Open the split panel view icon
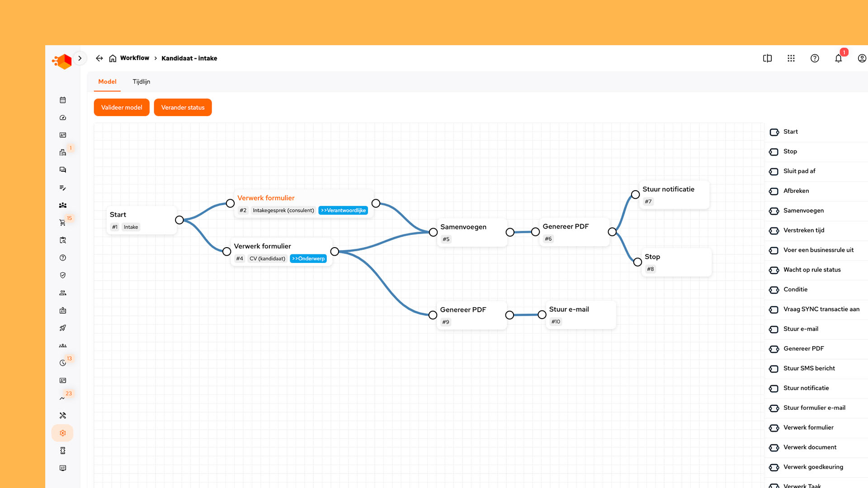The height and width of the screenshot is (488, 868). [767, 58]
